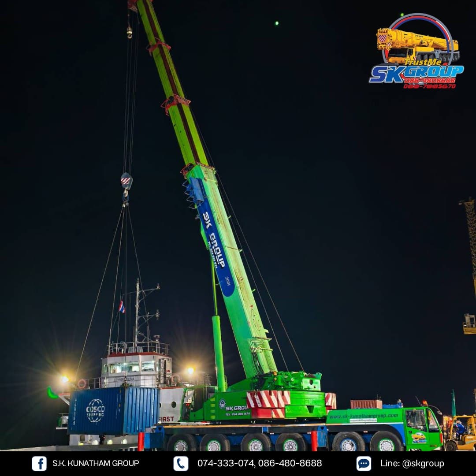Click the COSCO Shipping logo on the container

pyautogui.click(x=95, y=411)
